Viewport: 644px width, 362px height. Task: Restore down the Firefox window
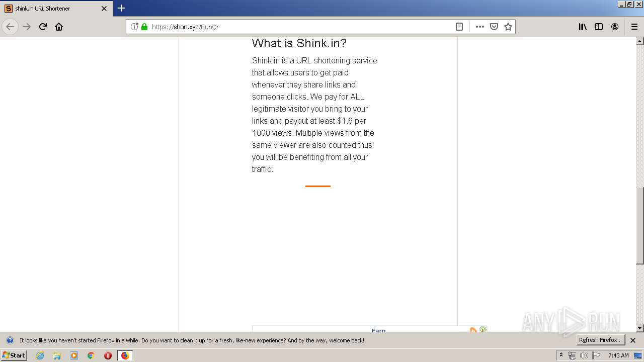(x=629, y=4)
